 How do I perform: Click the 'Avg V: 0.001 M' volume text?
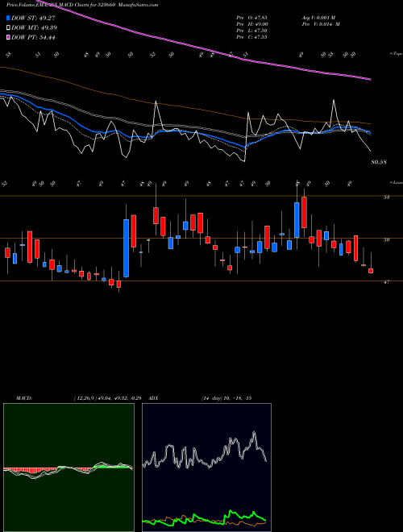(x=318, y=18)
